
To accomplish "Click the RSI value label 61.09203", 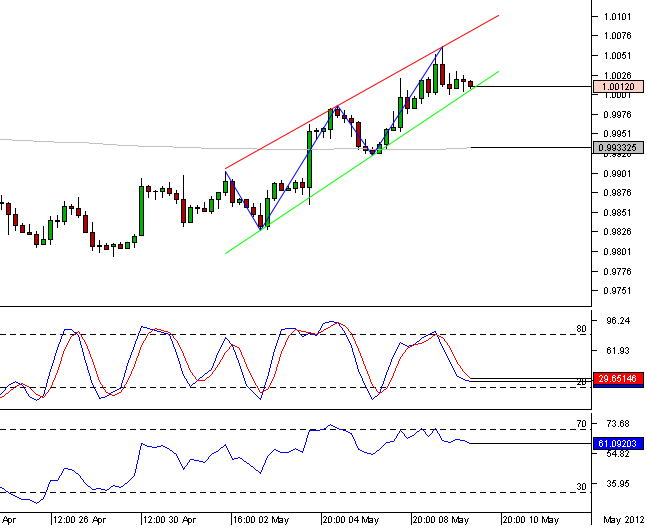I will (x=618, y=444).
